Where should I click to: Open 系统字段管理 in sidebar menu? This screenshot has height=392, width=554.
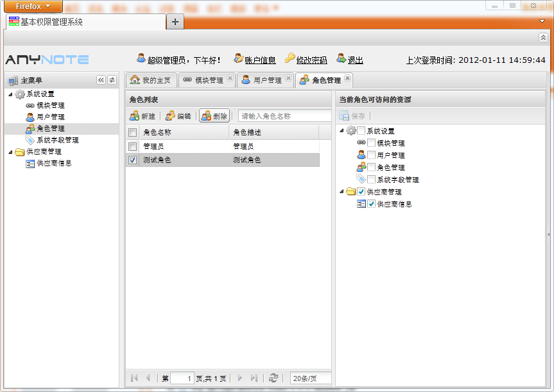58,140
